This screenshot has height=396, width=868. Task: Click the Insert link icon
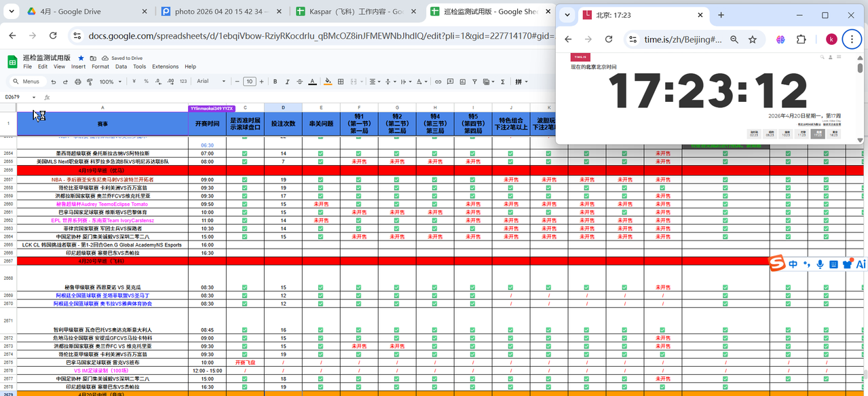coord(438,82)
